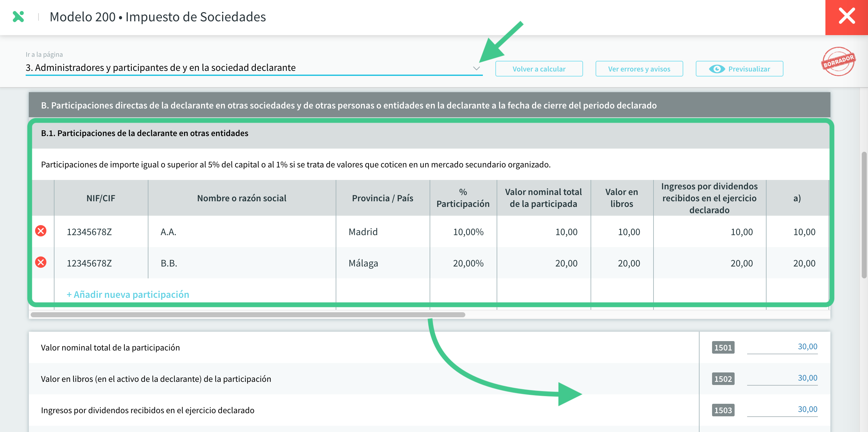Delete the A.A. participation row
The width and height of the screenshot is (868, 432).
pyautogui.click(x=41, y=231)
